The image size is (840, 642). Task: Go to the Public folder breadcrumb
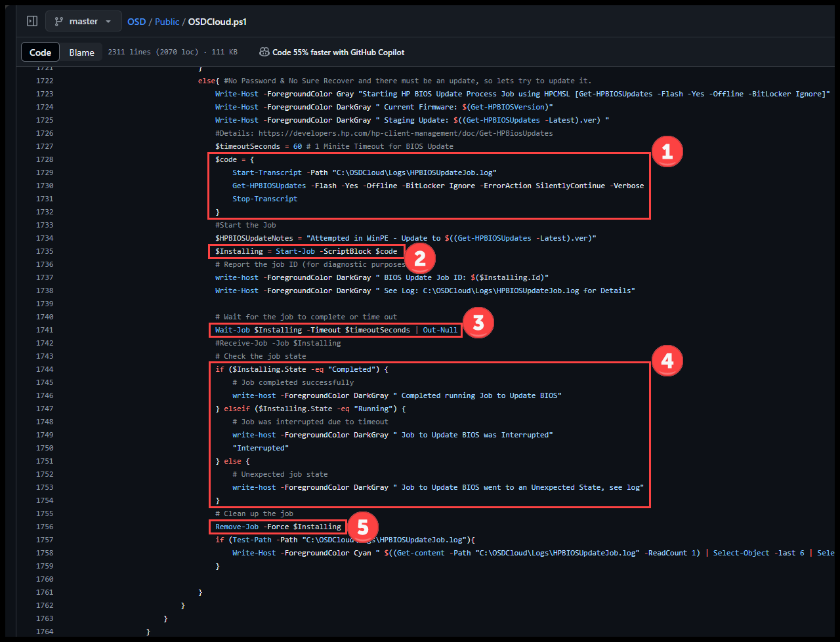tap(167, 22)
